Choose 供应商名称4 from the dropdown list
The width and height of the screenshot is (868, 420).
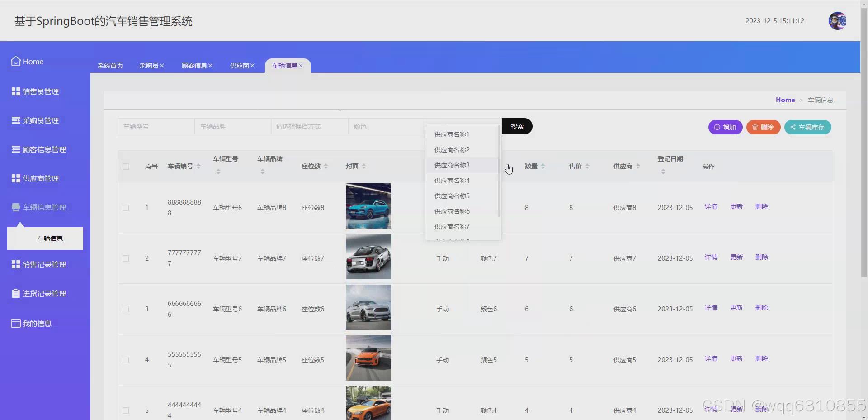[462, 181]
